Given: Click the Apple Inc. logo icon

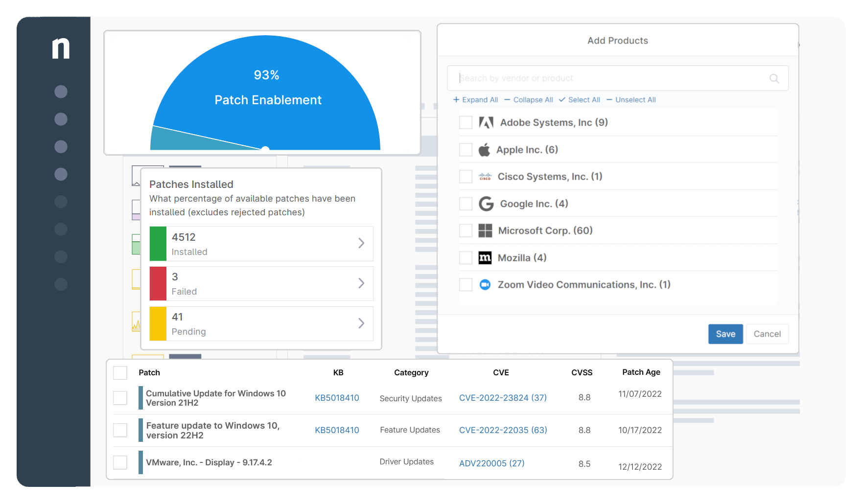Looking at the screenshot, I should coord(485,149).
